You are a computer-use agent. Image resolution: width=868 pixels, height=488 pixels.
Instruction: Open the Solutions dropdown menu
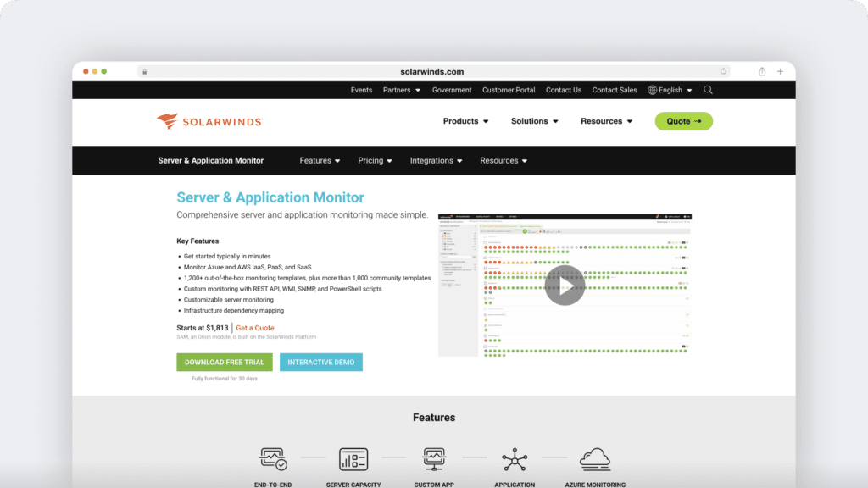point(534,121)
